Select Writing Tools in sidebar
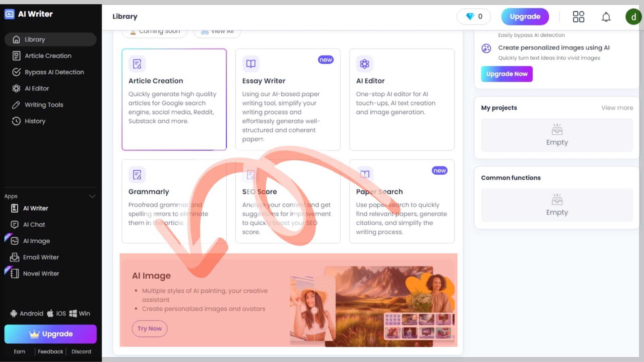Screen dimensions: 644x362 pyautogui.click(x=44, y=105)
